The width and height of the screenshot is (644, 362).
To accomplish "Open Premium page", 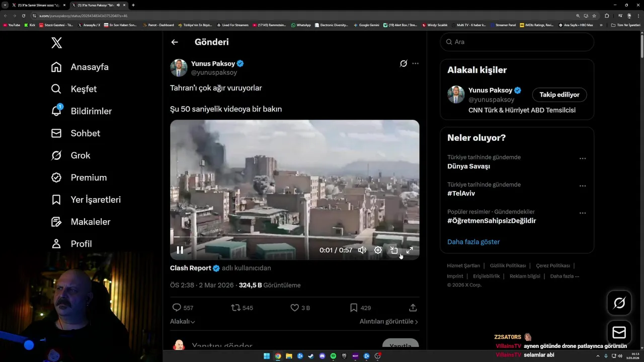I will point(79,177).
